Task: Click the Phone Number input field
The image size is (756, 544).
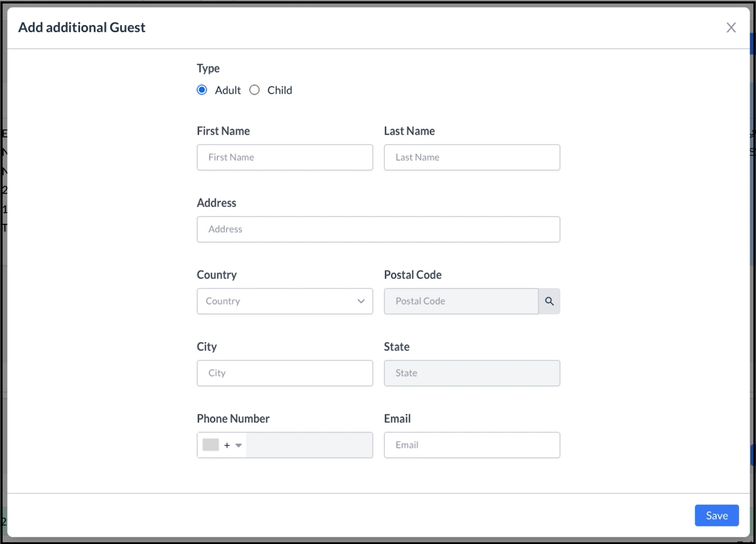Action: (x=309, y=445)
